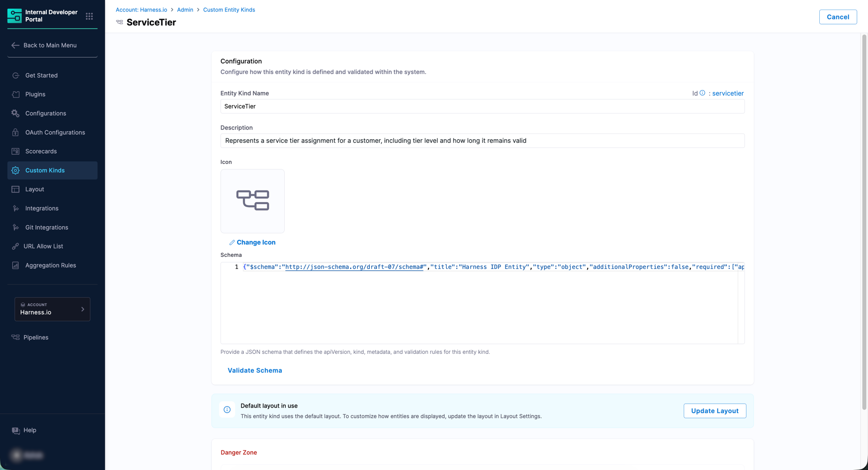Click the Update Layout button
This screenshot has width=868, height=470.
(714, 411)
